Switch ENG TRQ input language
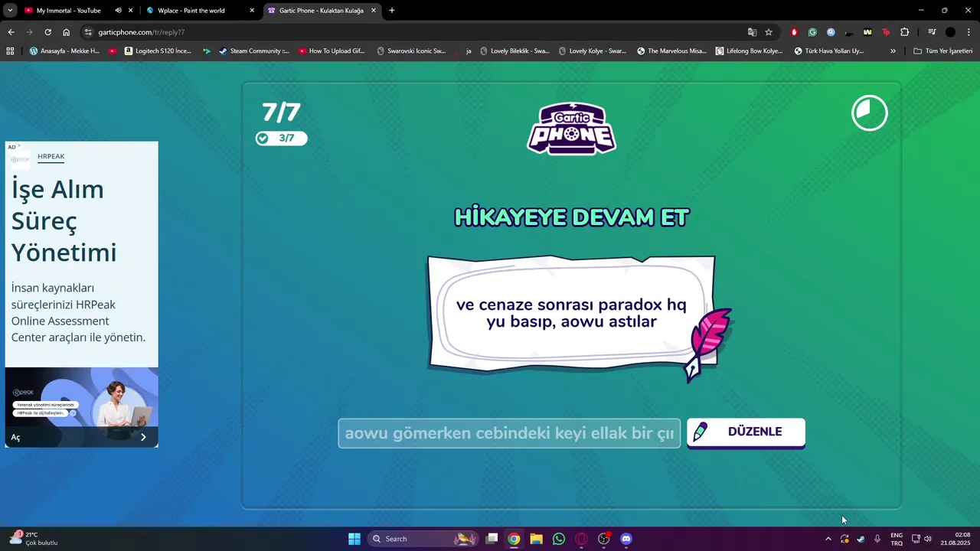 coord(897,539)
